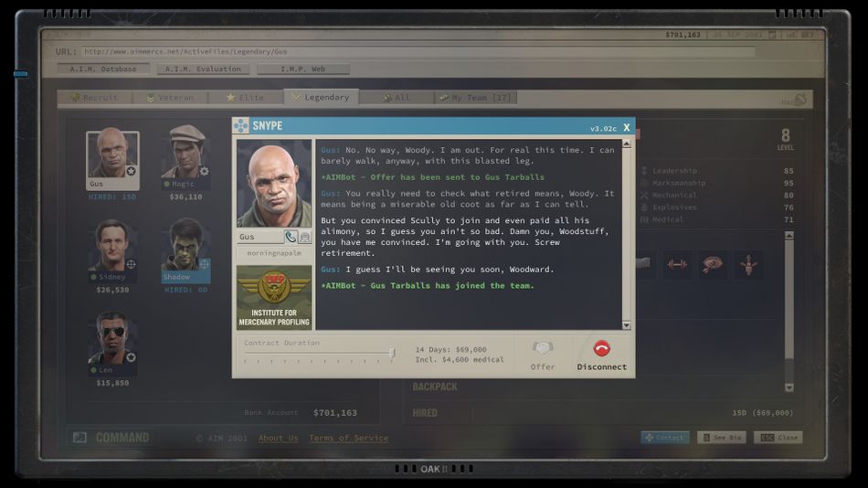The width and height of the screenshot is (868, 488).
Task: Switch to the Legendary tab
Action: click(x=321, y=97)
